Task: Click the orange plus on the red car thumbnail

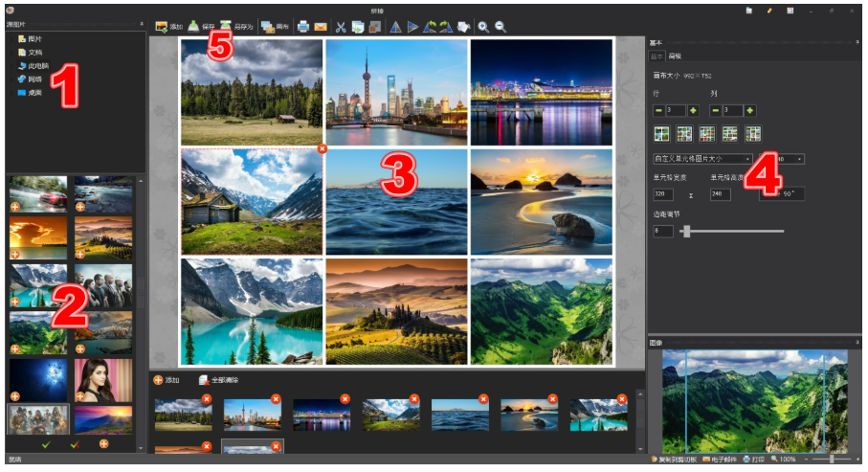Action: coord(15,207)
